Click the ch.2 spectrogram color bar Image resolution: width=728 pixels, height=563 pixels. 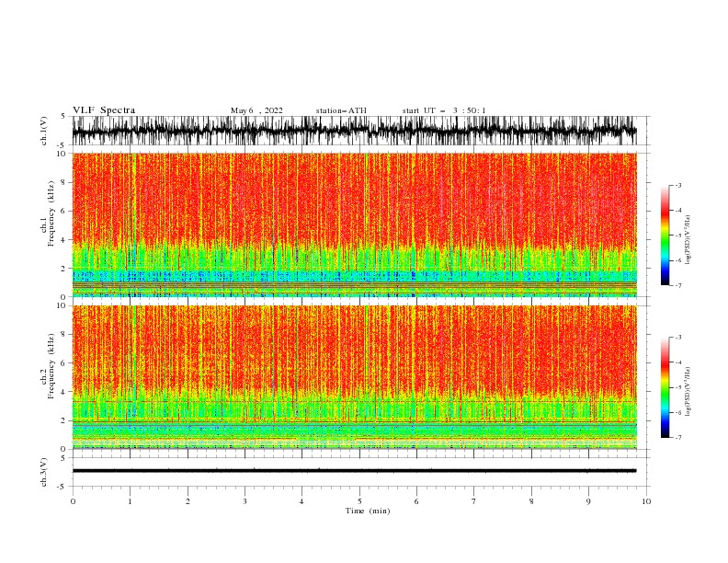[x=665, y=387]
